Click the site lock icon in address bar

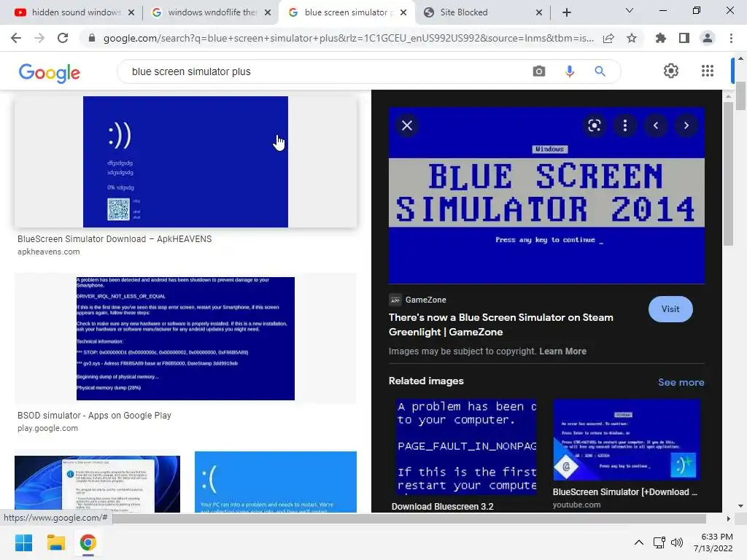(x=92, y=38)
